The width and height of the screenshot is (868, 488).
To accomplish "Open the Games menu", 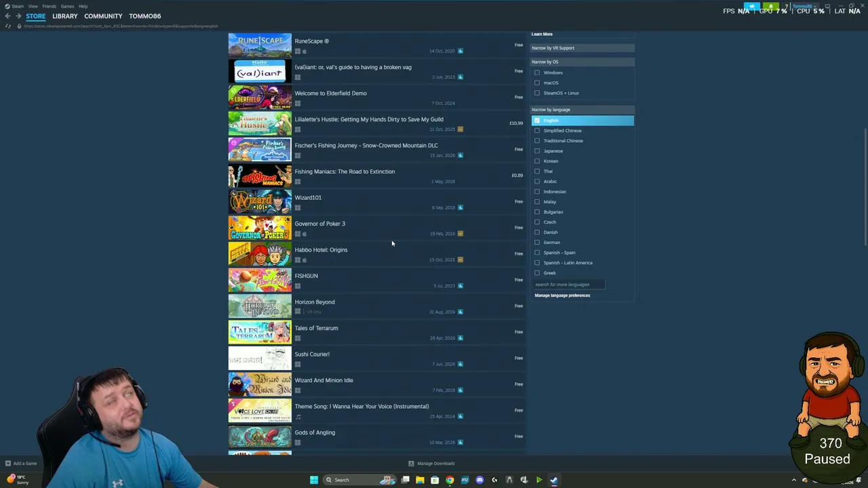I will pyautogui.click(x=67, y=6).
